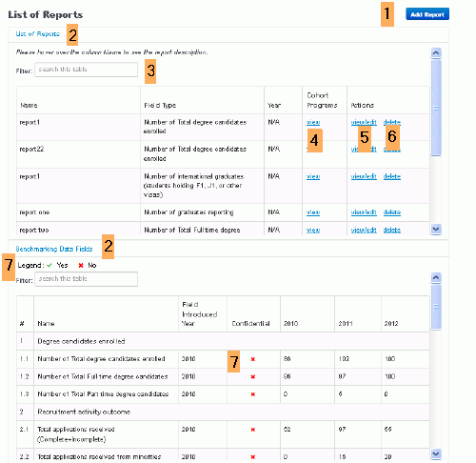Select the 'report two' name cell
The width and height of the screenshot is (476, 463).
tap(78, 229)
